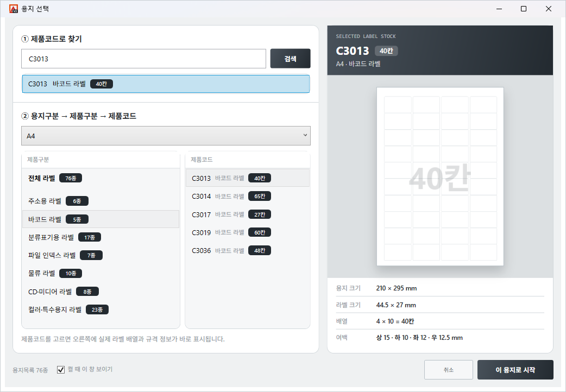The width and height of the screenshot is (566, 392).
Task: Select 분류표기용 라벨 category
Action: pos(100,237)
